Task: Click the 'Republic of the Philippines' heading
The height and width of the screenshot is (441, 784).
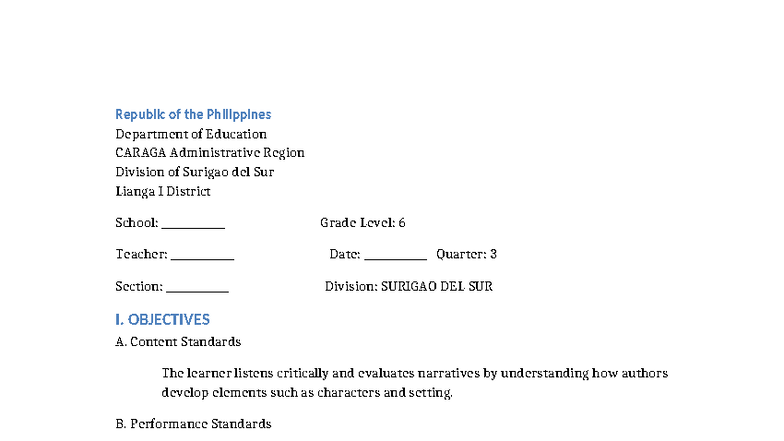Action: pyautogui.click(x=193, y=114)
